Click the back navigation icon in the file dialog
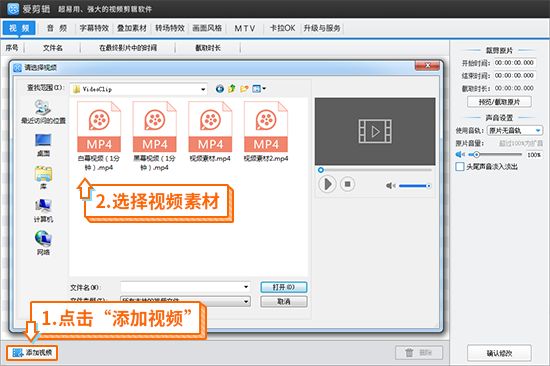This screenshot has height=366, width=550. (x=220, y=89)
